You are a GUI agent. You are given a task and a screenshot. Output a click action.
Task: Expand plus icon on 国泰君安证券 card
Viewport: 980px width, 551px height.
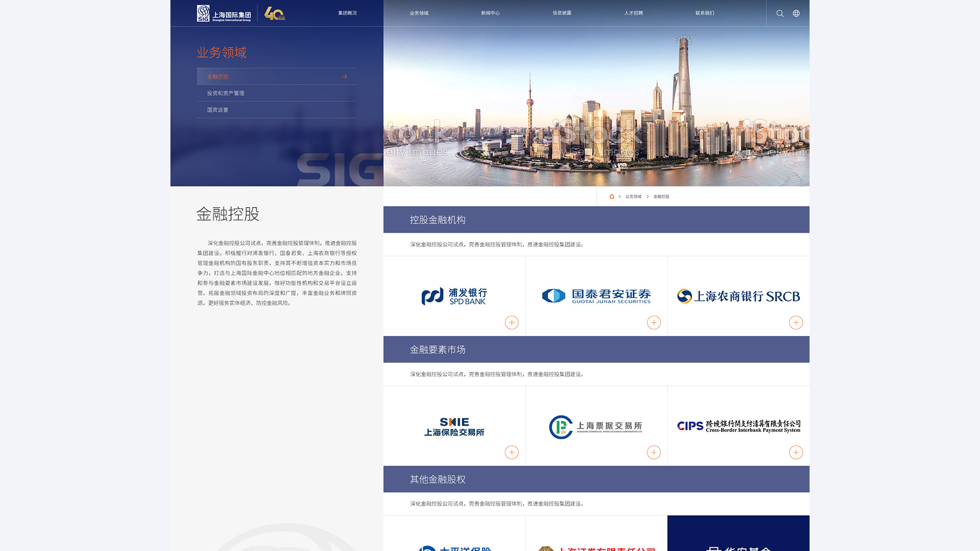pos(654,323)
